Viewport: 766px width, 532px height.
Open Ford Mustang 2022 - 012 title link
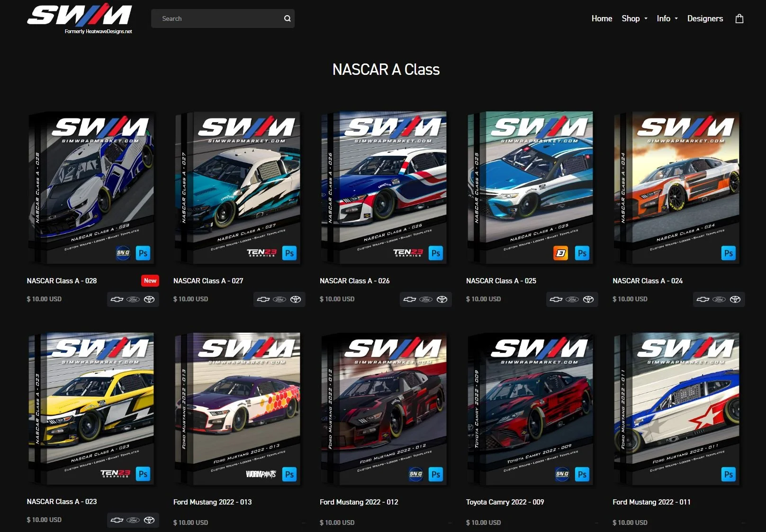(359, 502)
